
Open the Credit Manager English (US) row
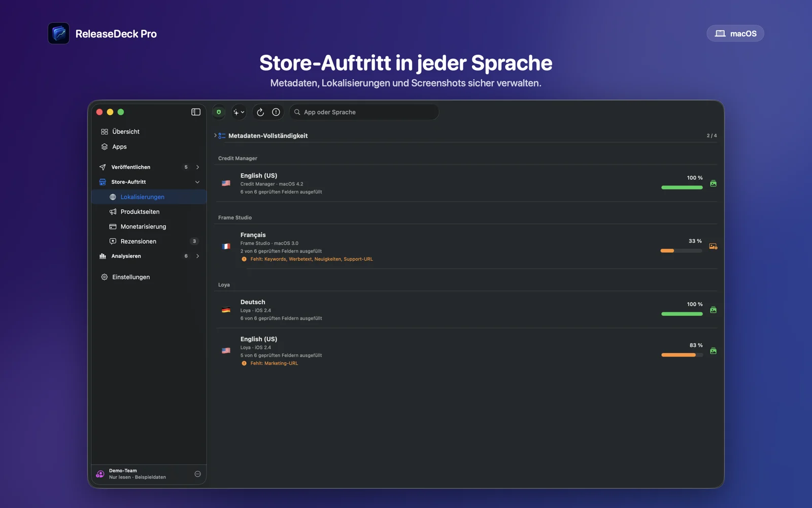pyautogui.click(x=466, y=183)
